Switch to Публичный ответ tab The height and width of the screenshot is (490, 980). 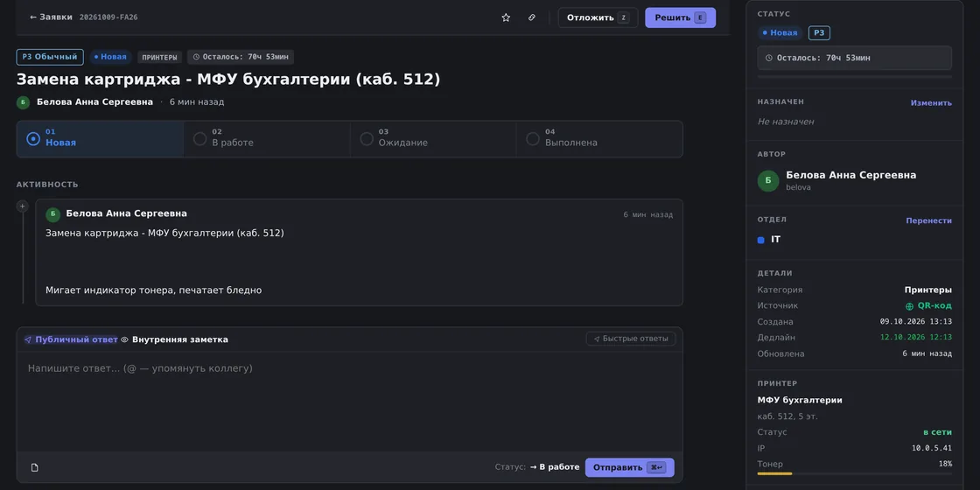click(x=71, y=339)
